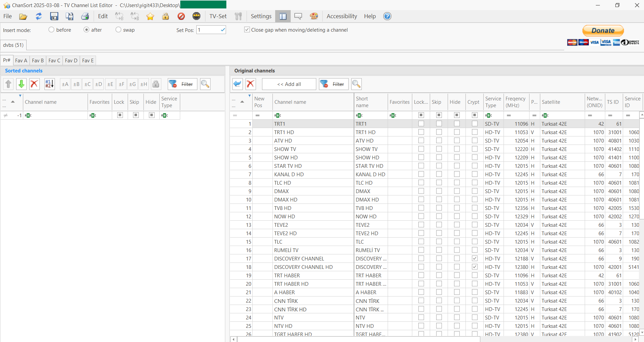Click the screen icon beside Settings

(298, 16)
